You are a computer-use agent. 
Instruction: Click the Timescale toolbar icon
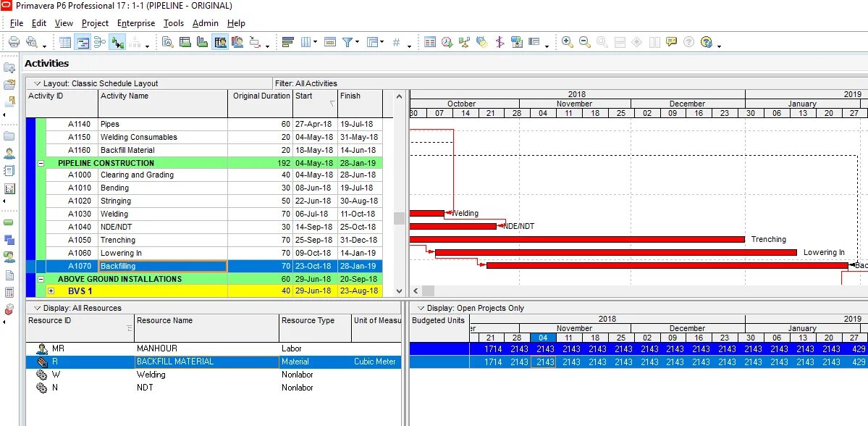click(x=330, y=42)
